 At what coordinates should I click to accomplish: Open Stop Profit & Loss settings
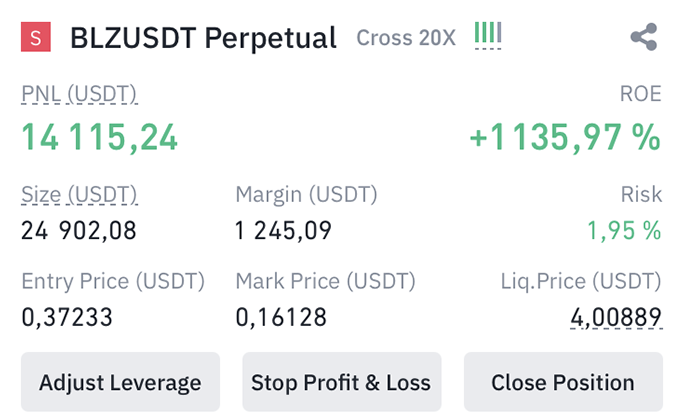point(341,382)
